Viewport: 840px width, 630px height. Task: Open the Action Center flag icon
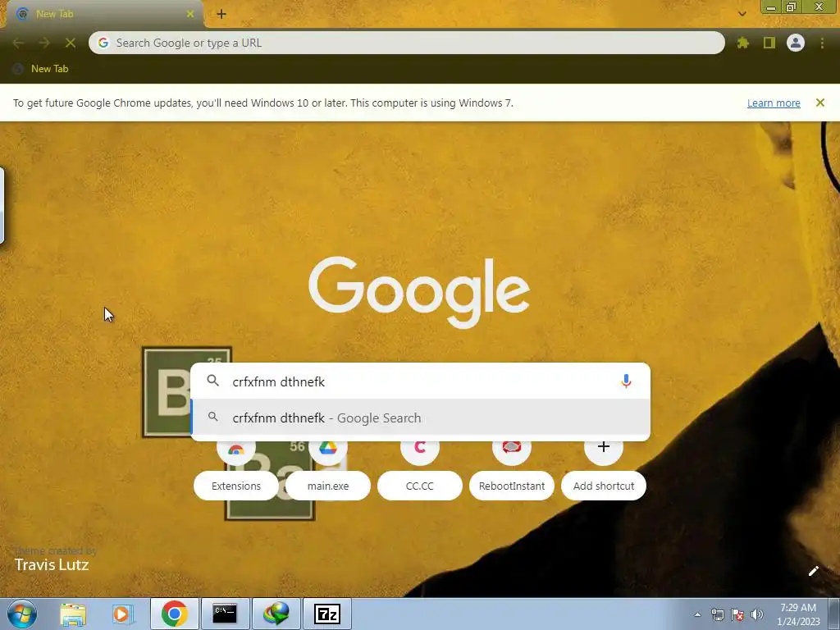click(737, 614)
